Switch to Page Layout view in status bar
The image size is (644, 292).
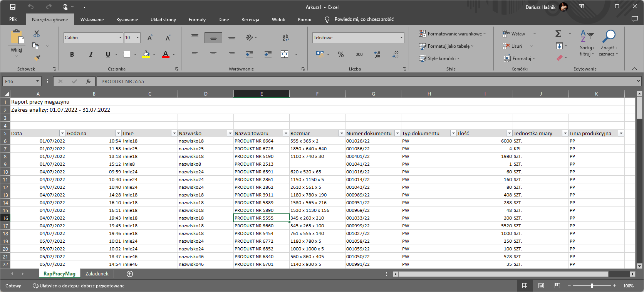[541, 285]
